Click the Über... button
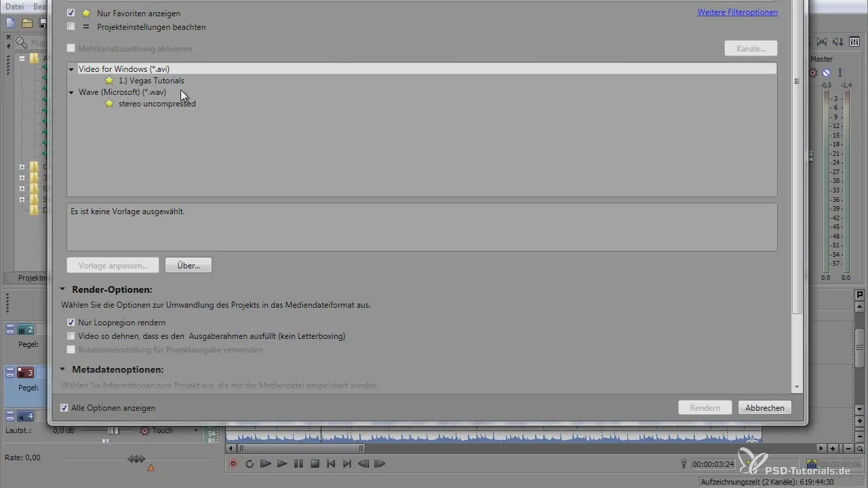The height and width of the screenshot is (488, 868). 189,265
